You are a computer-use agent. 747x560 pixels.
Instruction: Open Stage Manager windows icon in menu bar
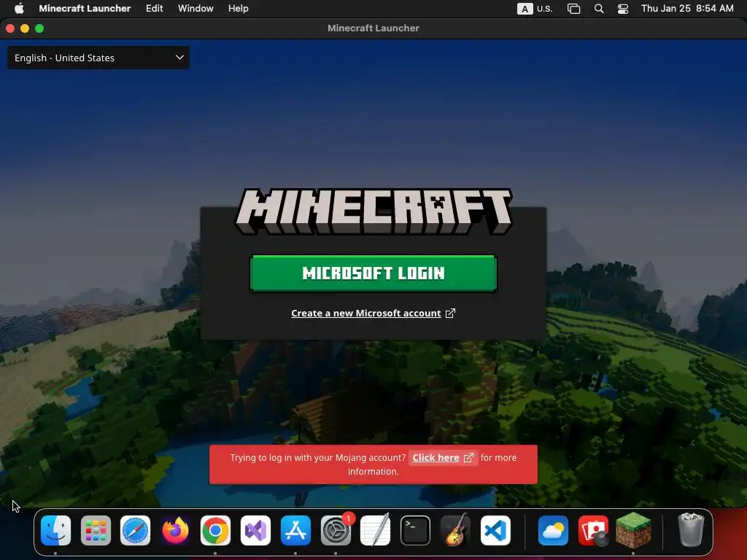(x=573, y=9)
